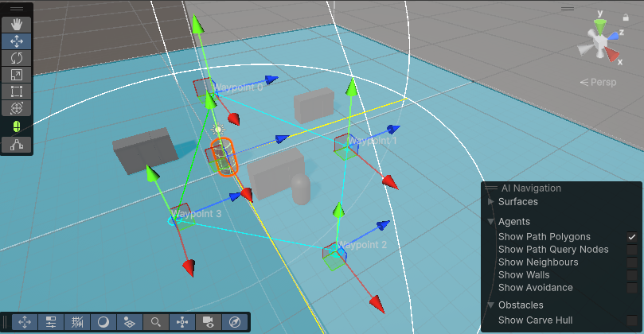Toggle the View Options compass icon
The width and height of the screenshot is (644, 334).
[235, 322]
